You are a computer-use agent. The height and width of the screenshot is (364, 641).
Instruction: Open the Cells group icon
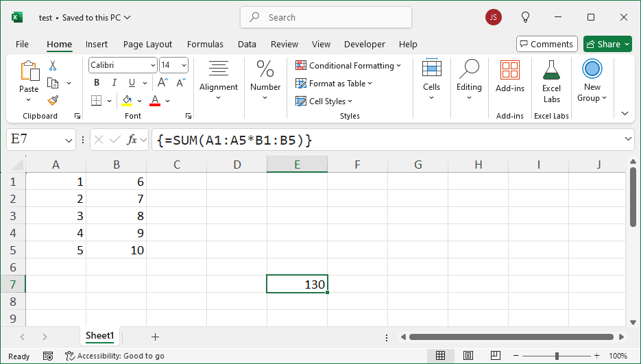pyautogui.click(x=432, y=68)
